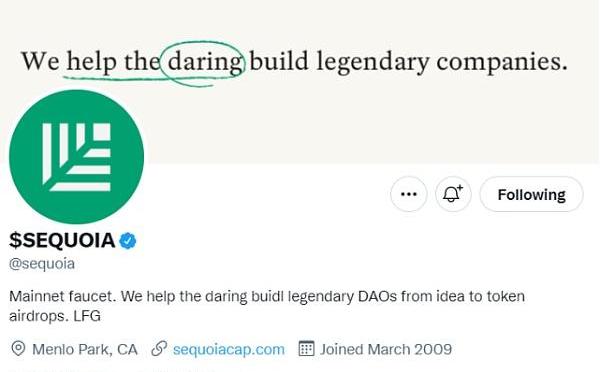Viewport: 600px width, 372px height.
Task: Click the blue verified badge beside $SEQUOIA
Action: [x=127, y=241]
